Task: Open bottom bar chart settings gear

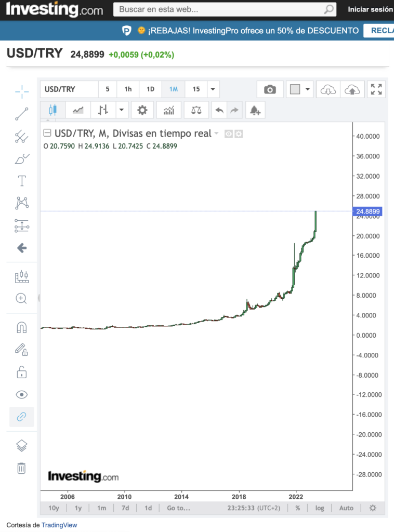Action: 373,508
